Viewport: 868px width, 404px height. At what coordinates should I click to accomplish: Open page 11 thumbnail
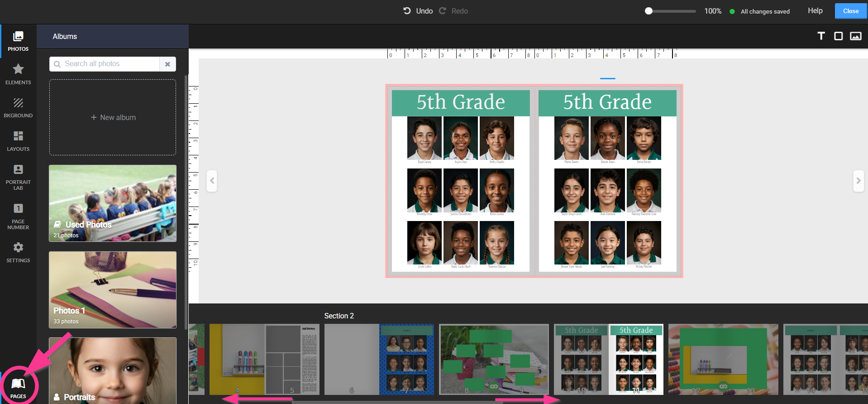(x=636, y=359)
